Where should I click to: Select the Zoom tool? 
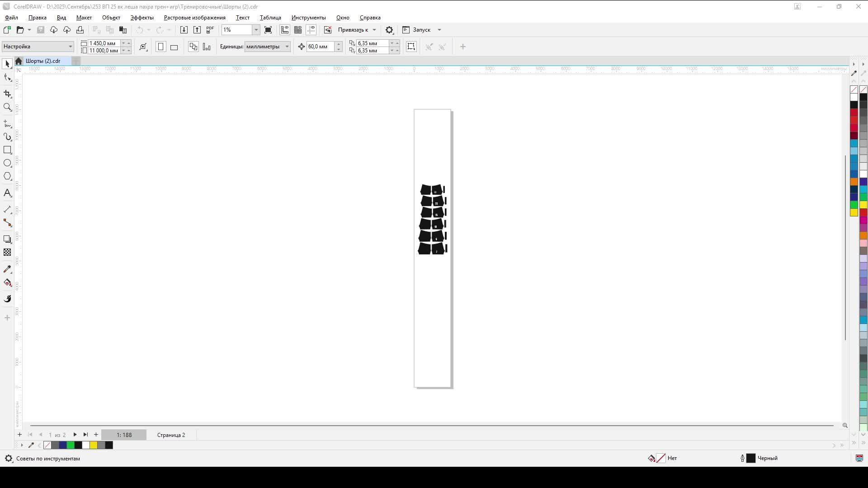pos(7,107)
